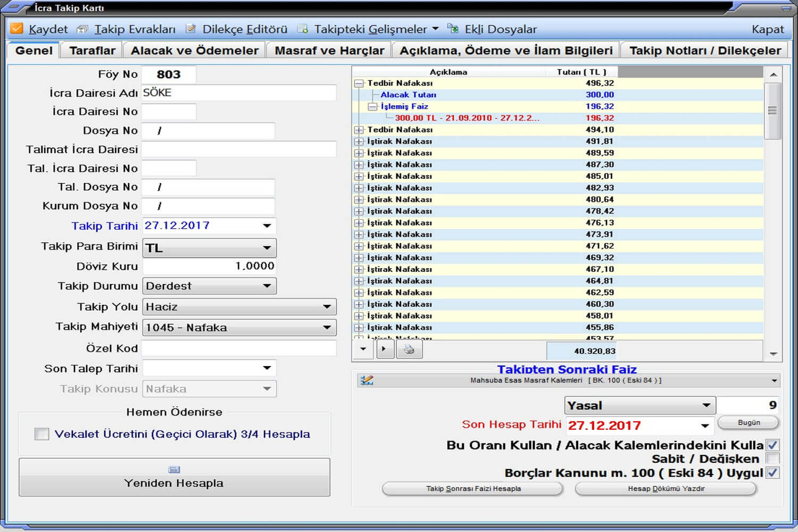Toggle Bu Oranı Kullan checkbox

(773, 445)
